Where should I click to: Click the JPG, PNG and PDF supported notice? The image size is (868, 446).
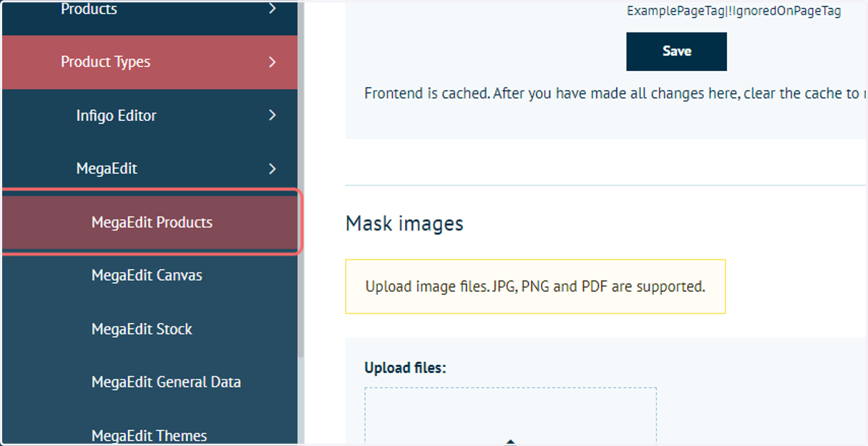[x=535, y=287]
